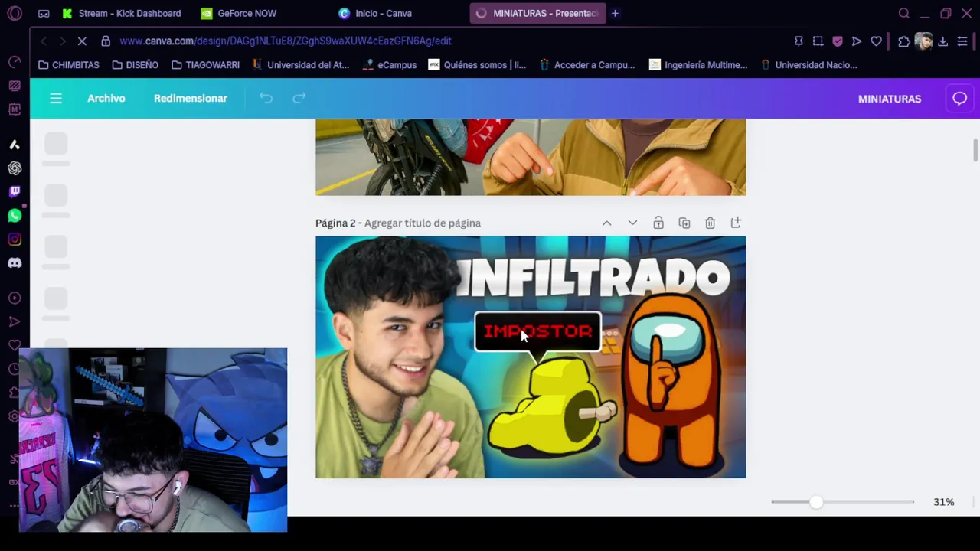Switch to the GeForce NOW tab
Image resolution: width=980 pixels, height=551 pixels.
point(239,13)
